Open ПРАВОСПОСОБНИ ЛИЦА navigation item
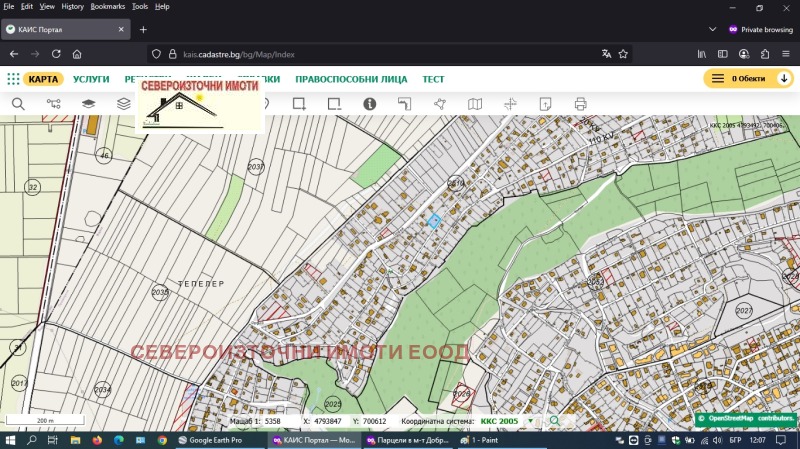This screenshot has height=449, width=800. [351, 79]
